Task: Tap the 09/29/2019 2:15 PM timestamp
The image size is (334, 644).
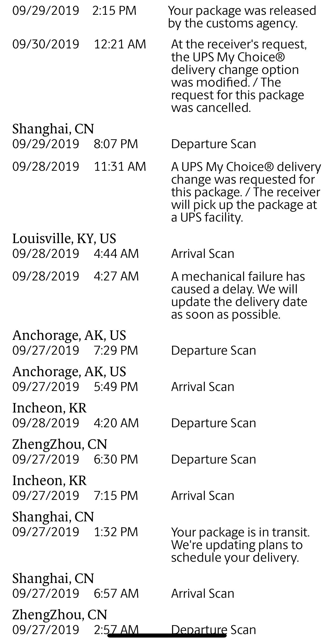Action: [74, 11]
